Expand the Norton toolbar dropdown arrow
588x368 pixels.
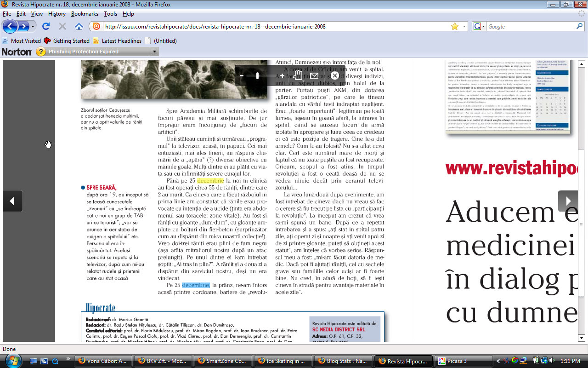point(154,52)
